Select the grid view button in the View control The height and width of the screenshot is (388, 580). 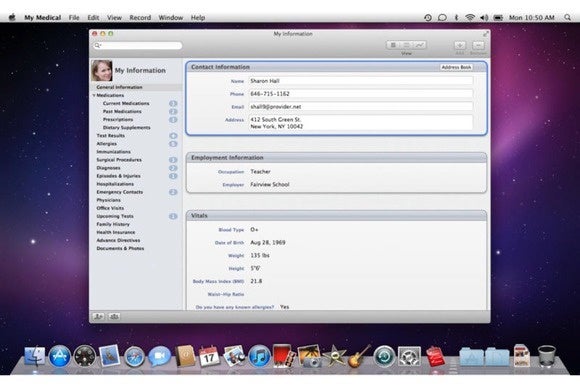(393, 45)
